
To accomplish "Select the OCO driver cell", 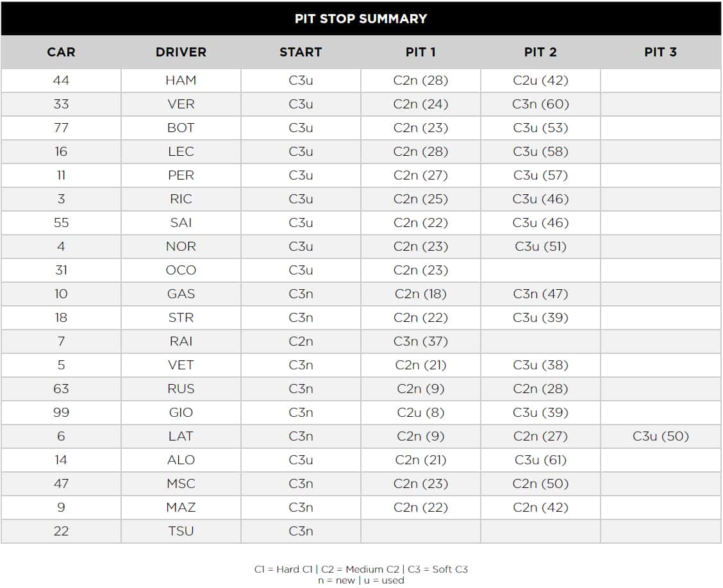I will 181,270.
